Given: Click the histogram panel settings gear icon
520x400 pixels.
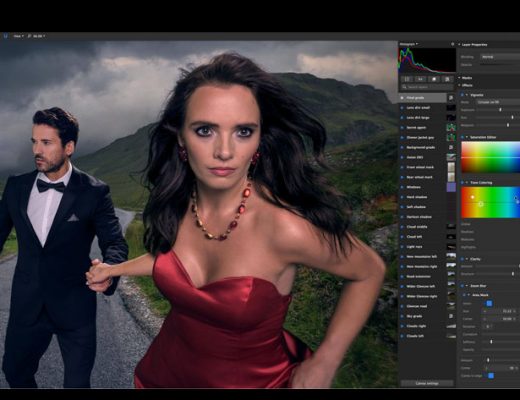Looking at the screenshot, I should pos(452,44).
